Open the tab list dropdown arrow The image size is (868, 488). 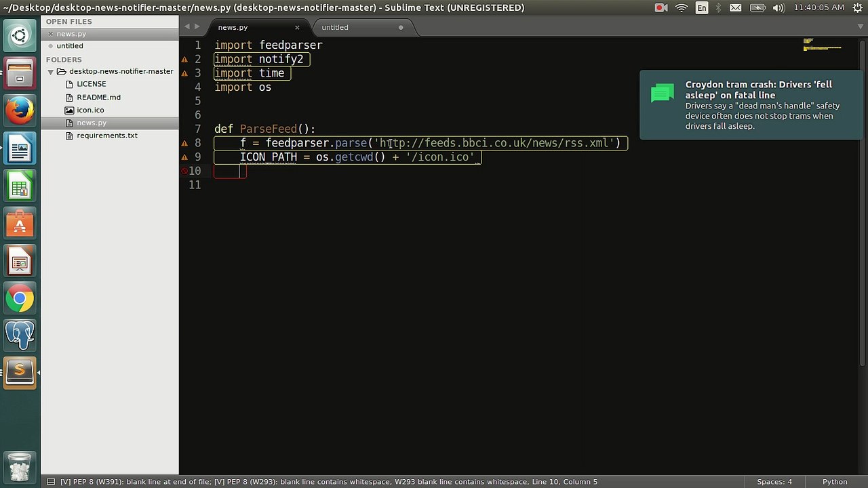pos(861,27)
